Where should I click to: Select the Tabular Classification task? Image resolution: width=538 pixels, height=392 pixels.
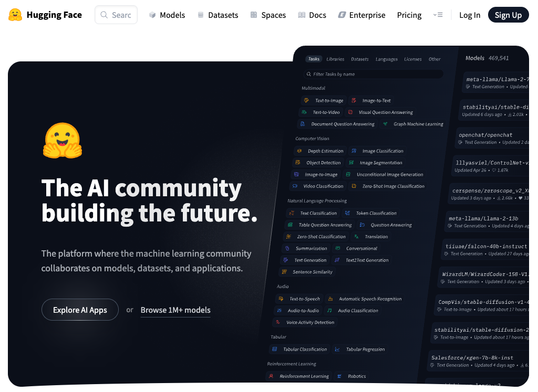click(x=299, y=349)
